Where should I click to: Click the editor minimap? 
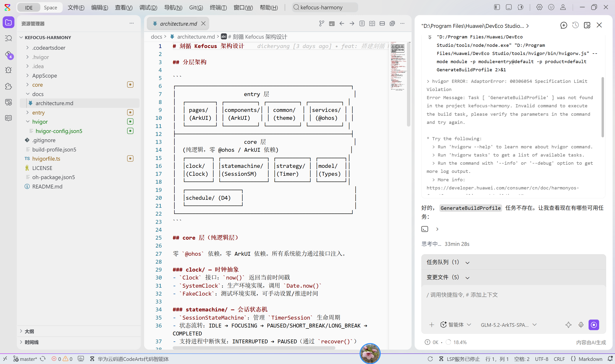click(x=398, y=67)
